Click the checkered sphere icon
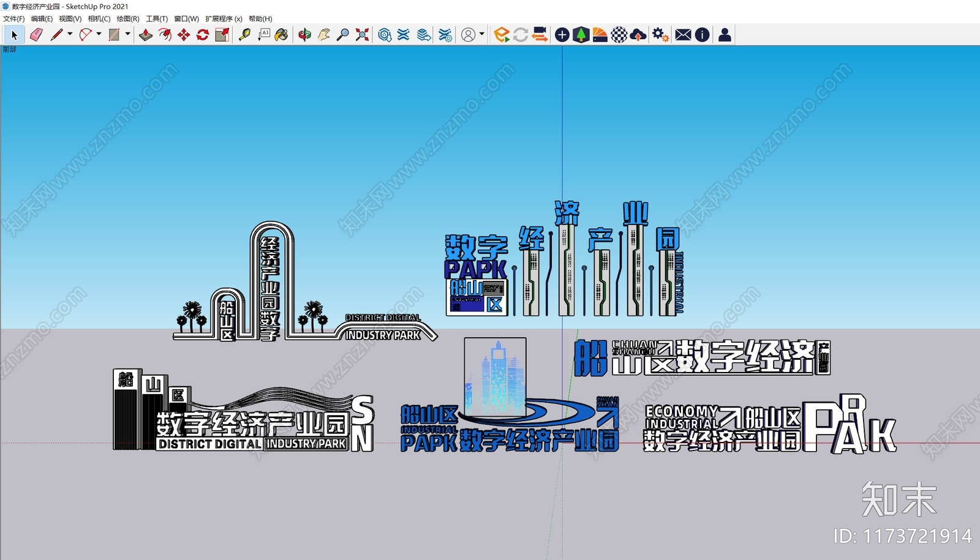Viewport: 980px width, 560px height. coord(619,35)
